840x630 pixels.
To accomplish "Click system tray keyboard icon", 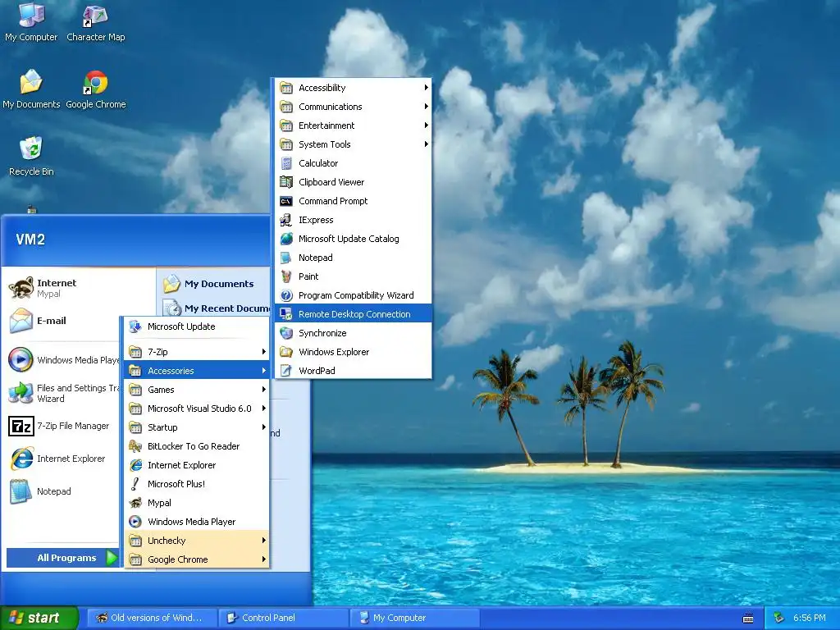I will click(748, 619).
